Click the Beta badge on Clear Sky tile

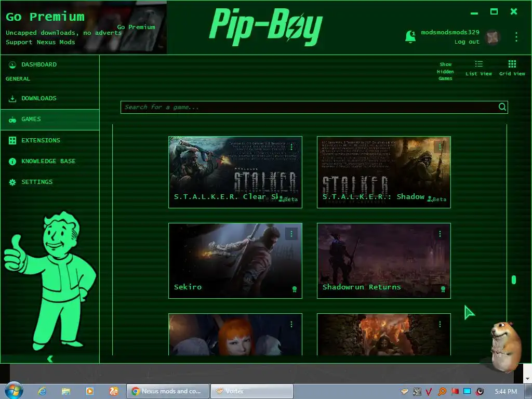point(288,199)
